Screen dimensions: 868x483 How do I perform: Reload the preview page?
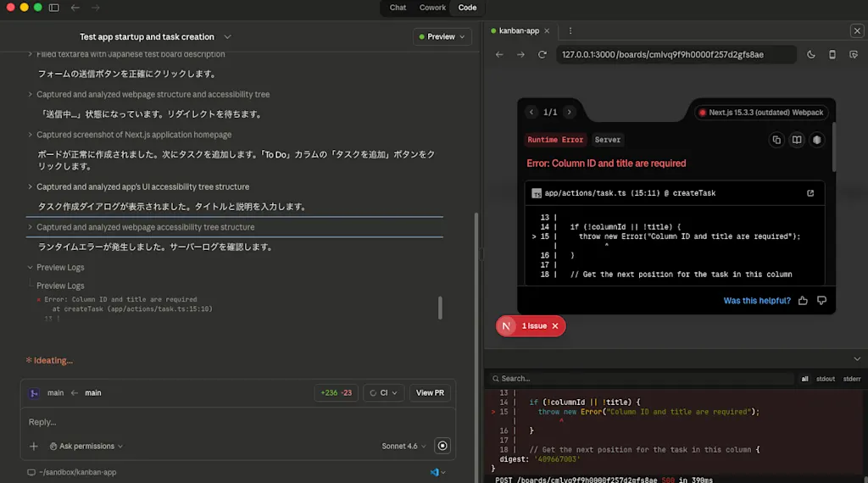tap(542, 55)
